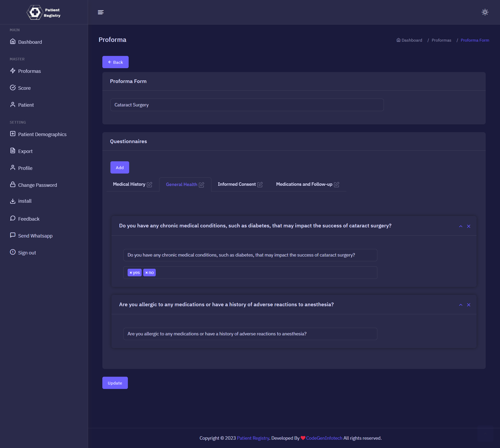Click the Update button
The image size is (500, 448).
pyautogui.click(x=115, y=383)
